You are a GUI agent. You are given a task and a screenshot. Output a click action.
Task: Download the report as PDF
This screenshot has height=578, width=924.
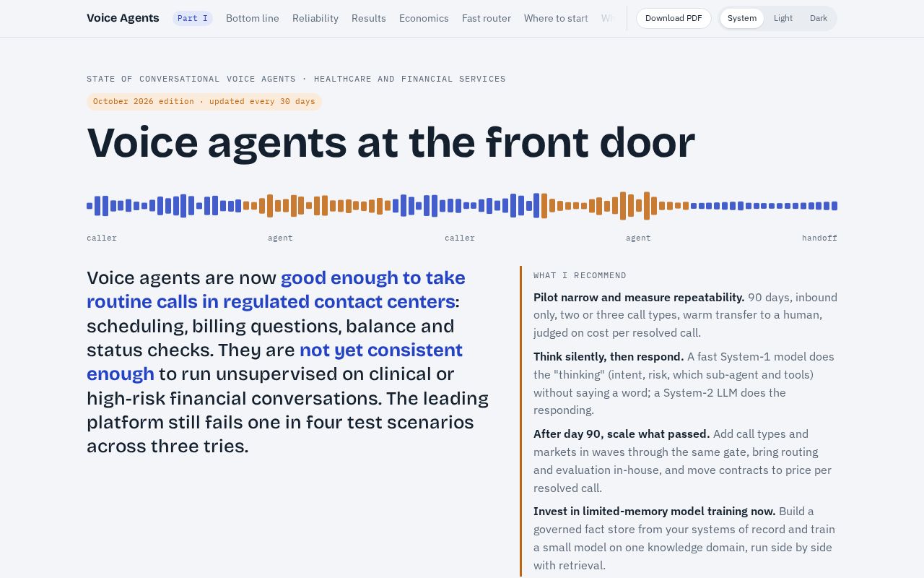pyautogui.click(x=674, y=18)
